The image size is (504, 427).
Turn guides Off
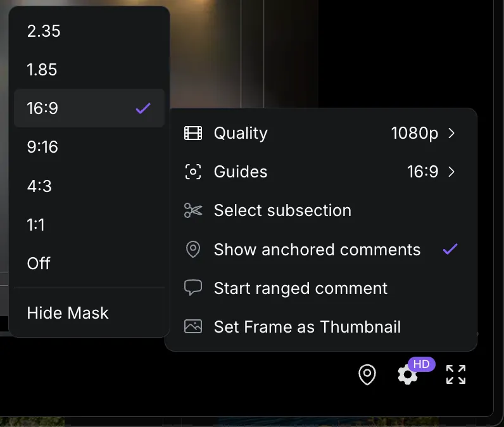(89, 264)
